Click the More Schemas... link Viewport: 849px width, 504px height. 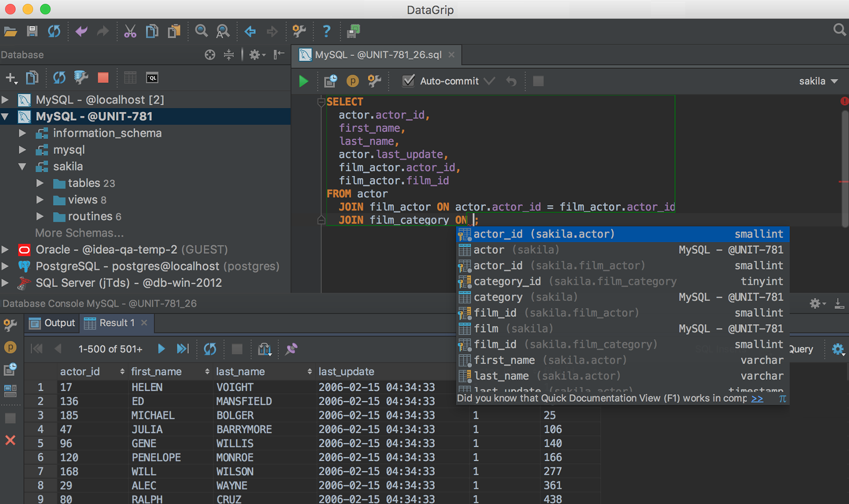[79, 233]
